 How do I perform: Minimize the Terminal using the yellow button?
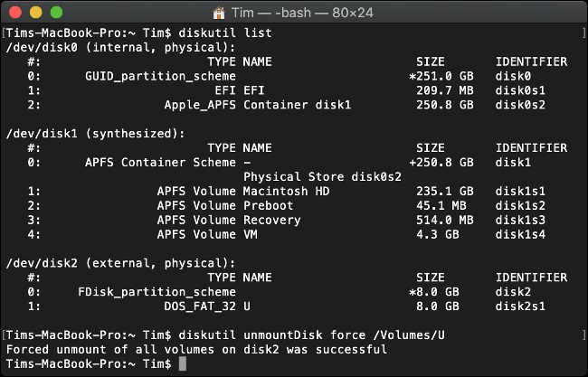34,14
